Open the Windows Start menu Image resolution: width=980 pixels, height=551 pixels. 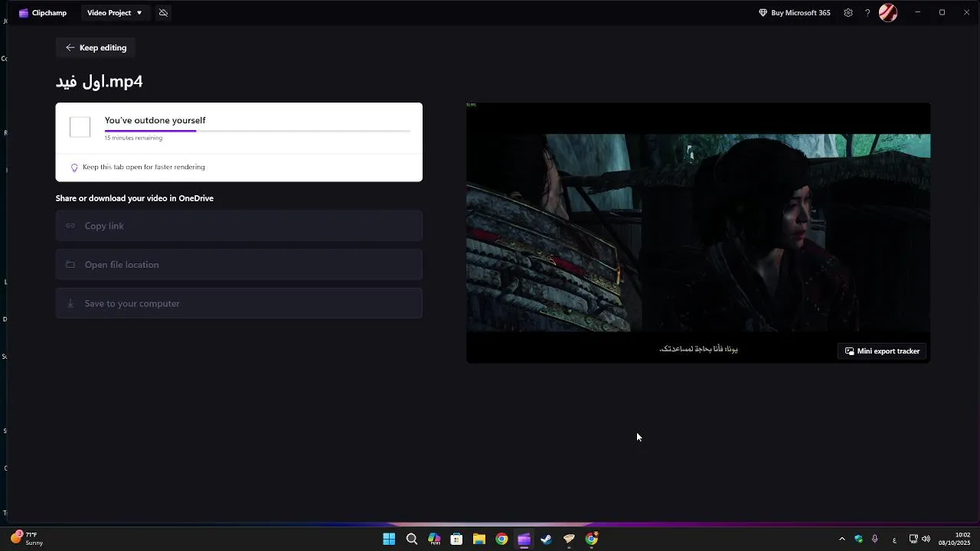(389, 539)
